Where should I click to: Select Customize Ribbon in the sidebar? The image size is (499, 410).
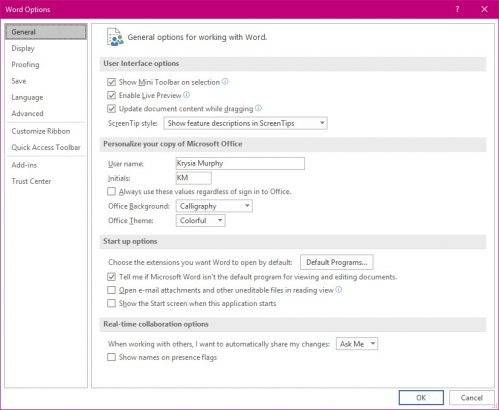pos(41,131)
